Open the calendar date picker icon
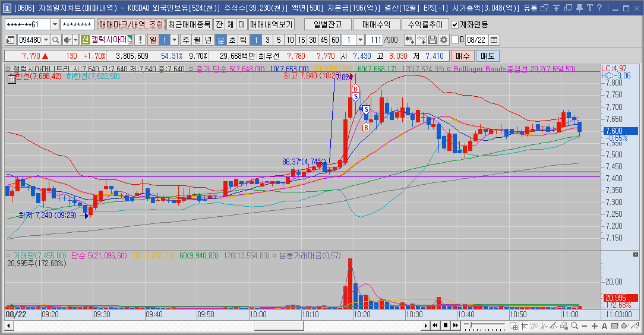 [494, 40]
